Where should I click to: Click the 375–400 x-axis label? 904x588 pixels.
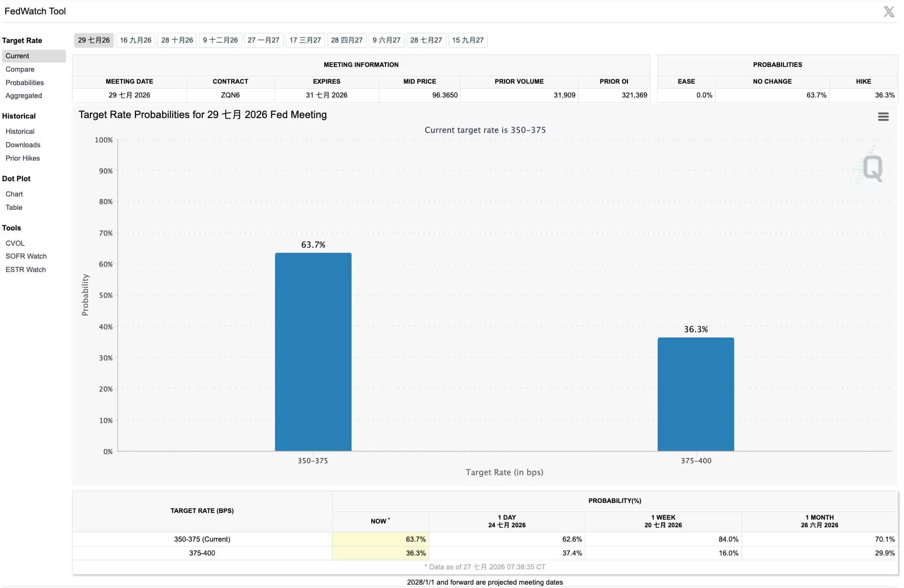point(696,461)
